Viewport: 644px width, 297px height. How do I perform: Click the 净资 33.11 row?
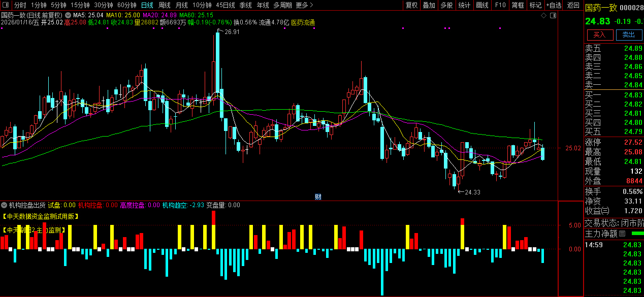(x=614, y=201)
